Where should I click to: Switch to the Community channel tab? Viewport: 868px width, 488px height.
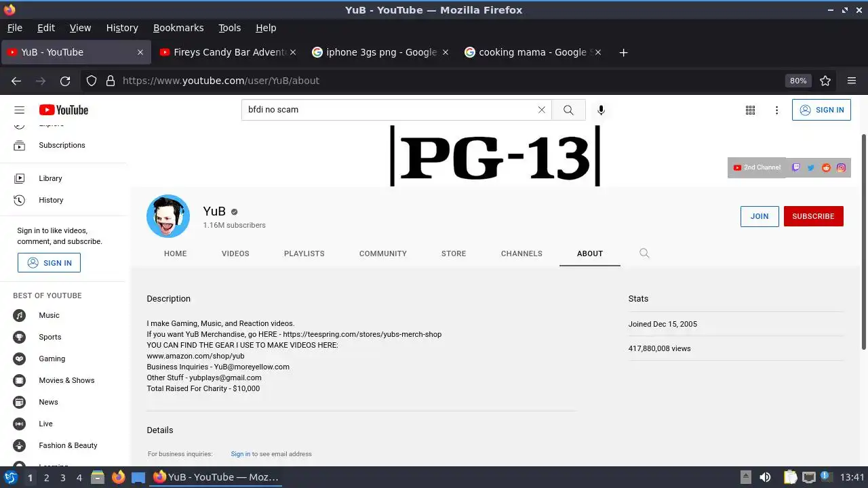pos(383,253)
